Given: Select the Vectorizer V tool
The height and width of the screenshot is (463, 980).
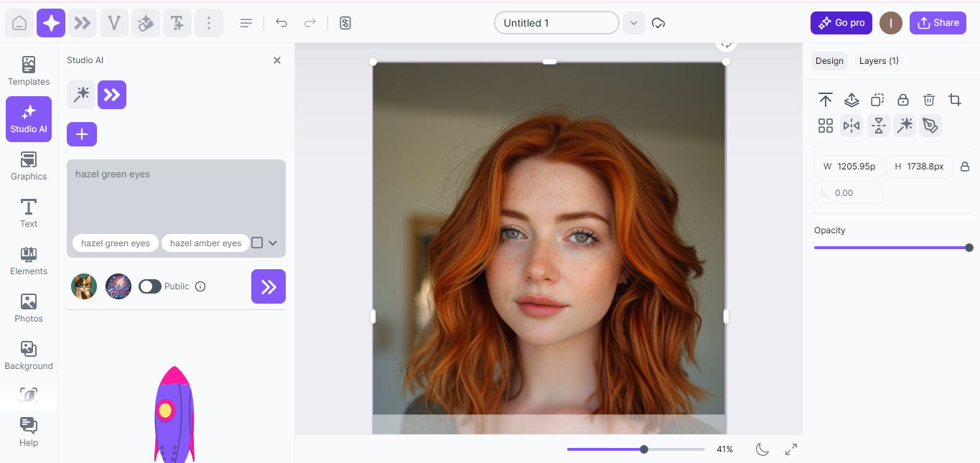Looking at the screenshot, I should 113,22.
